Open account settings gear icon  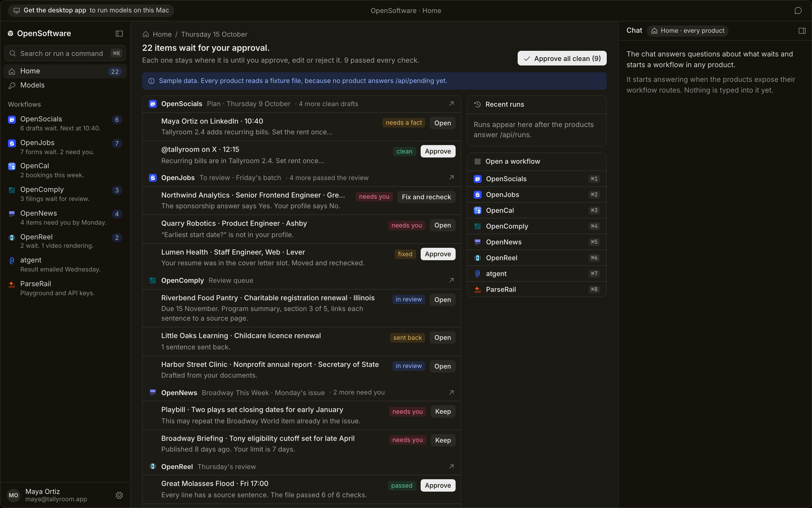(x=119, y=495)
